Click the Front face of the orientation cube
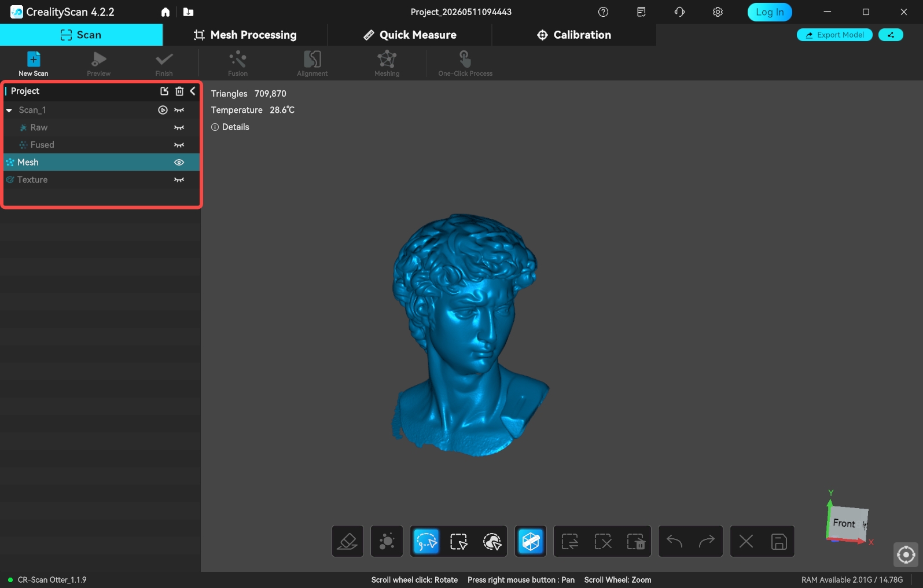Viewport: 923px width, 588px height. (x=844, y=523)
